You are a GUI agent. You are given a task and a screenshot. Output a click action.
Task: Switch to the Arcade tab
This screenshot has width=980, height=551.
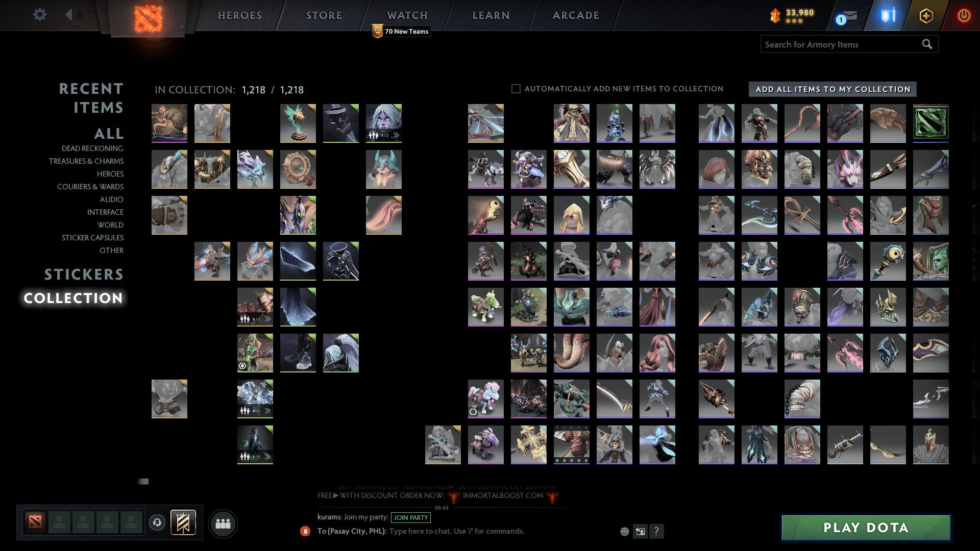tap(576, 15)
